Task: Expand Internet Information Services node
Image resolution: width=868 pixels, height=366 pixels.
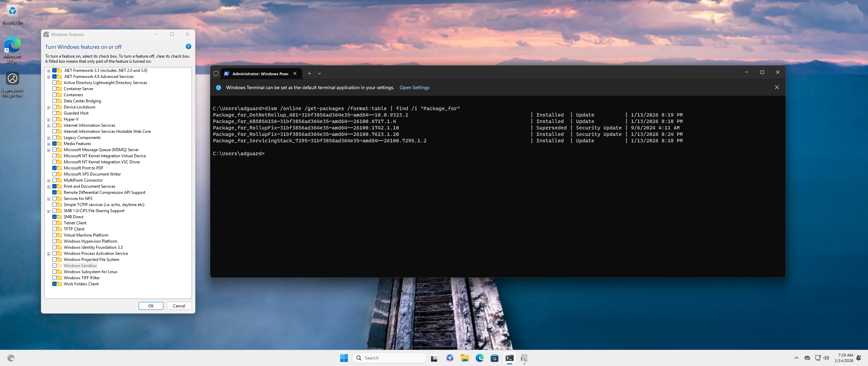Action: [48, 126]
